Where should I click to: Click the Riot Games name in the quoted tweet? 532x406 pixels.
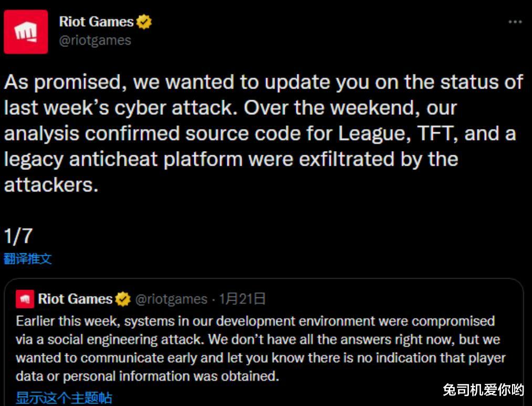pos(75,299)
